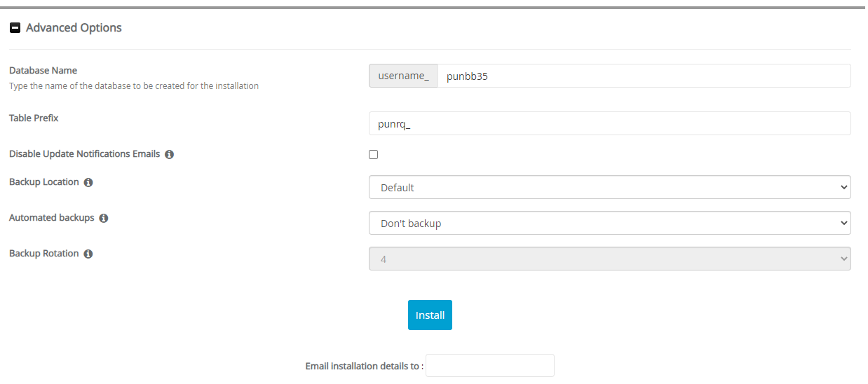This screenshot has width=868, height=384.
Task: Click the Disable Update Notifications Emails label
Action: (84, 154)
